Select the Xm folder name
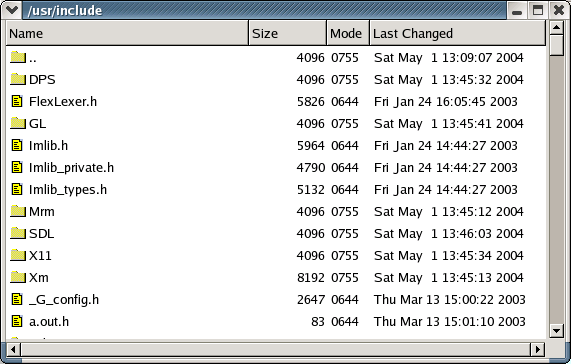The width and height of the screenshot is (571, 364). point(39,278)
